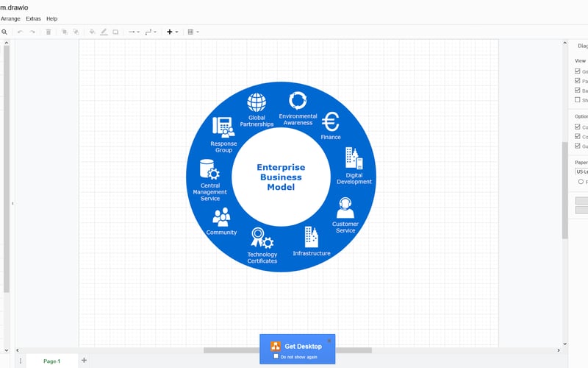Open the connection arrow style dropdown

pos(134,32)
